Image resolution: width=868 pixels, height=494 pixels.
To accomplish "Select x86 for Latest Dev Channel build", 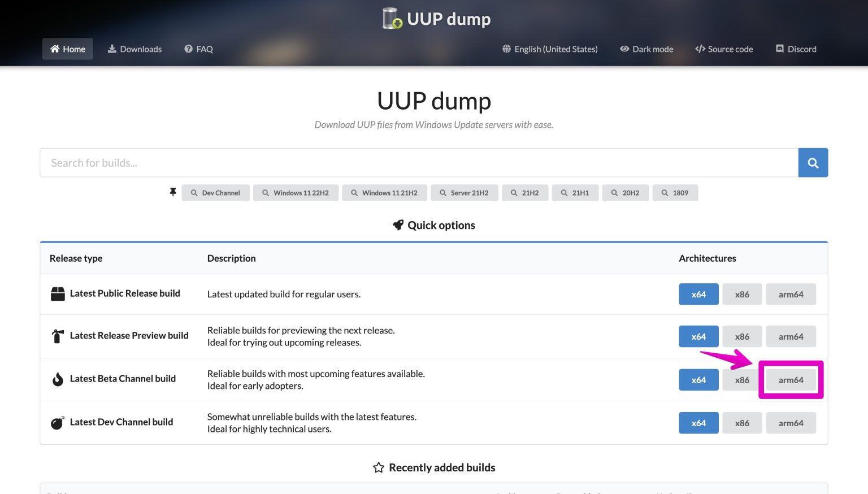I will click(x=742, y=423).
